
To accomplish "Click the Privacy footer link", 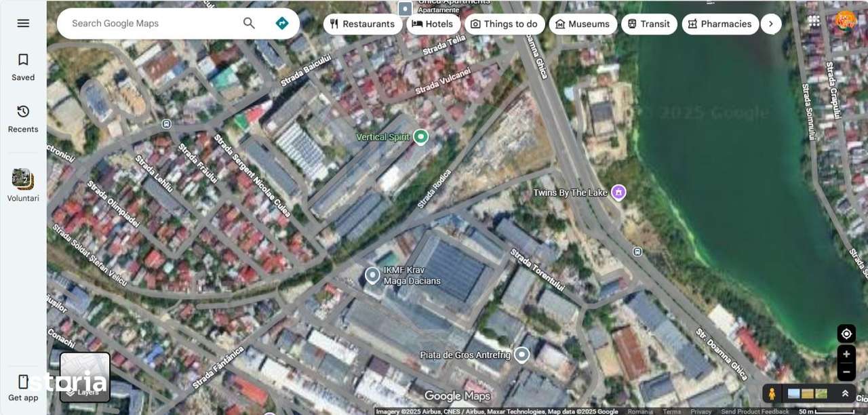I will [701, 412].
